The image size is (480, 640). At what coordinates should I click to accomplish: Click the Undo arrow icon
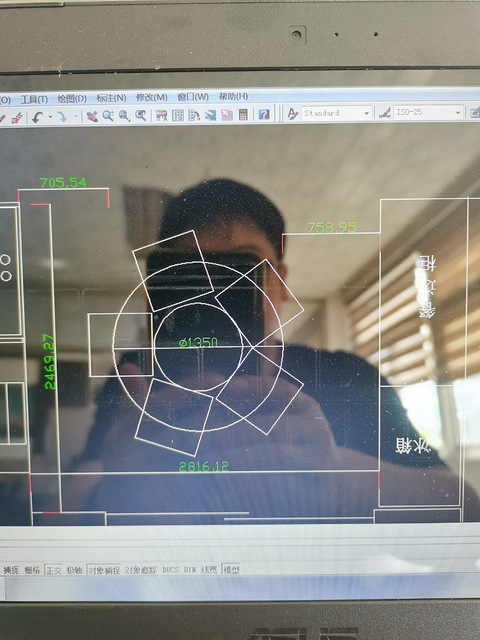coord(38,118)
